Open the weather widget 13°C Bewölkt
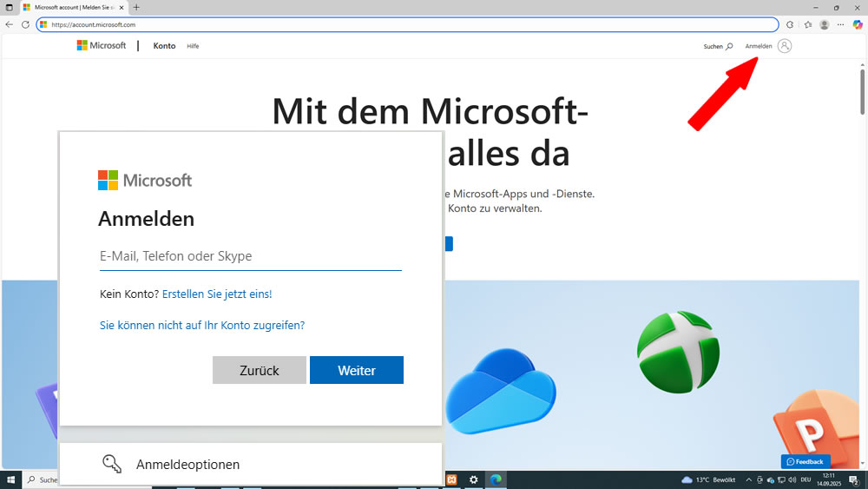868x489 pixels. (708, 479)
